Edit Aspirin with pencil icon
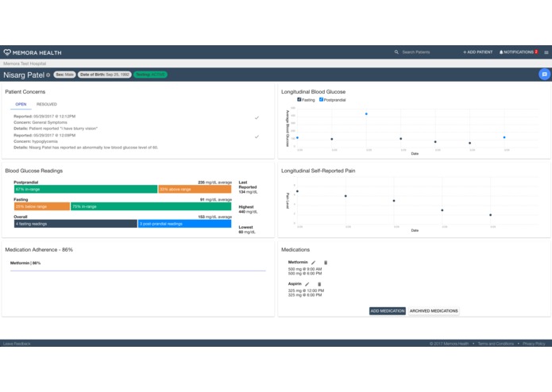 (307, 284)
